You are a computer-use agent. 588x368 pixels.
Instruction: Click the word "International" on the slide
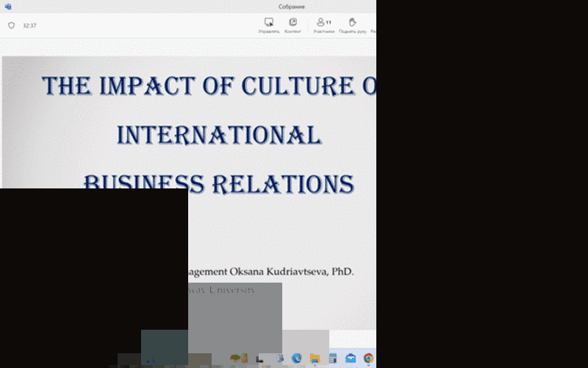click(x=219, y=135)
